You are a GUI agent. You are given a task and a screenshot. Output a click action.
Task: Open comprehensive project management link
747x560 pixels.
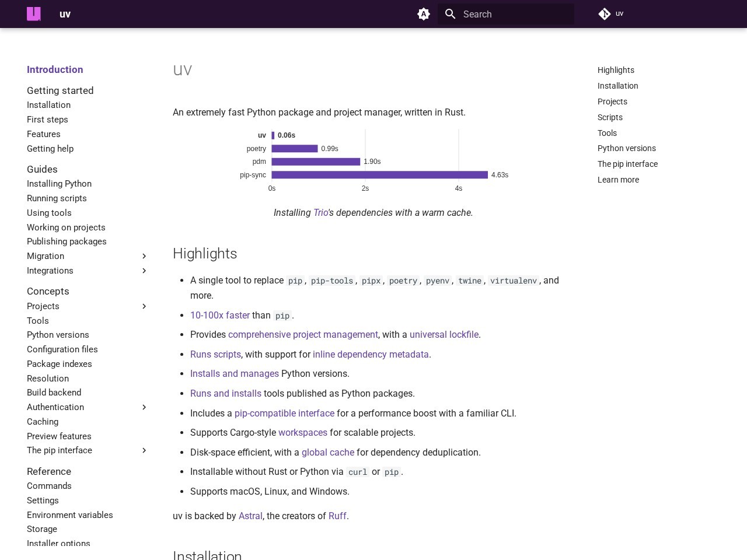[303, 335]
